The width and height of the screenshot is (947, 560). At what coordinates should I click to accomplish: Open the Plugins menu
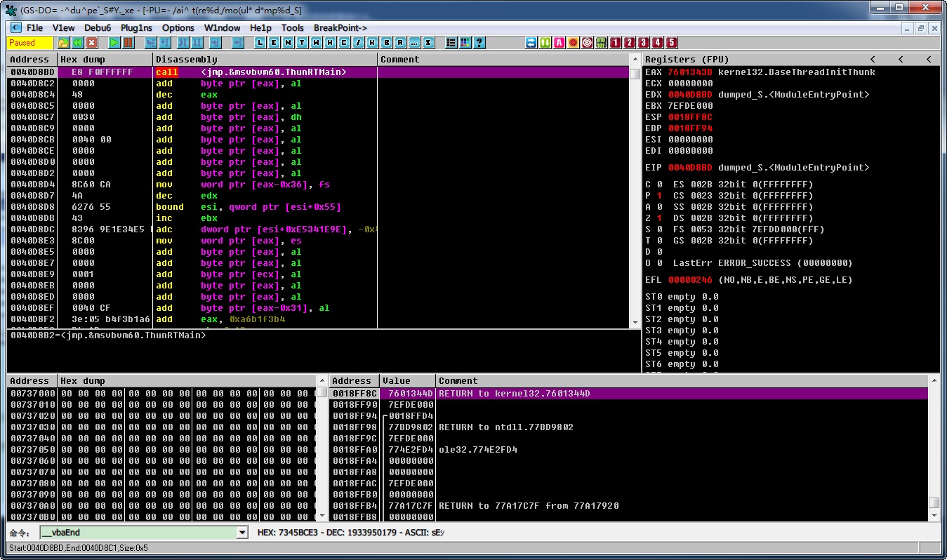click(x=136, y=28)
